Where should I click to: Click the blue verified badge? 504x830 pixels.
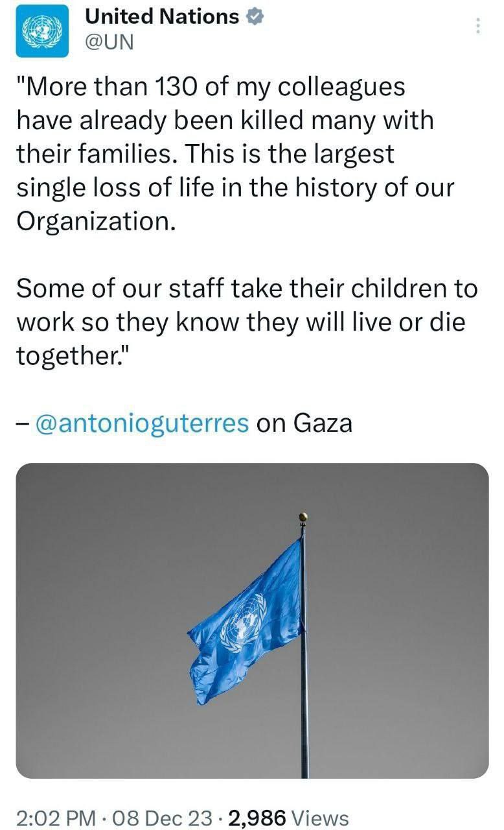tap(256, 18)
